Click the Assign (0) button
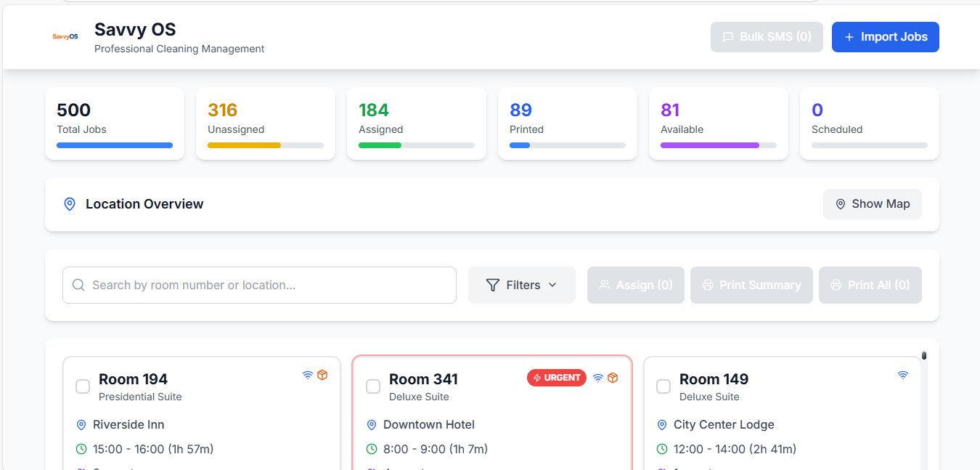 (636, 285)
